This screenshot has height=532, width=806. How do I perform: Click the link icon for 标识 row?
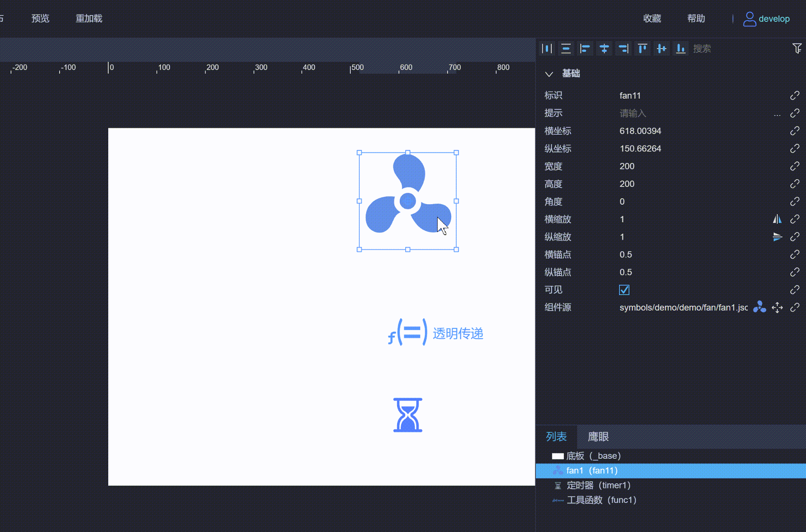click(x=795, y=95)
